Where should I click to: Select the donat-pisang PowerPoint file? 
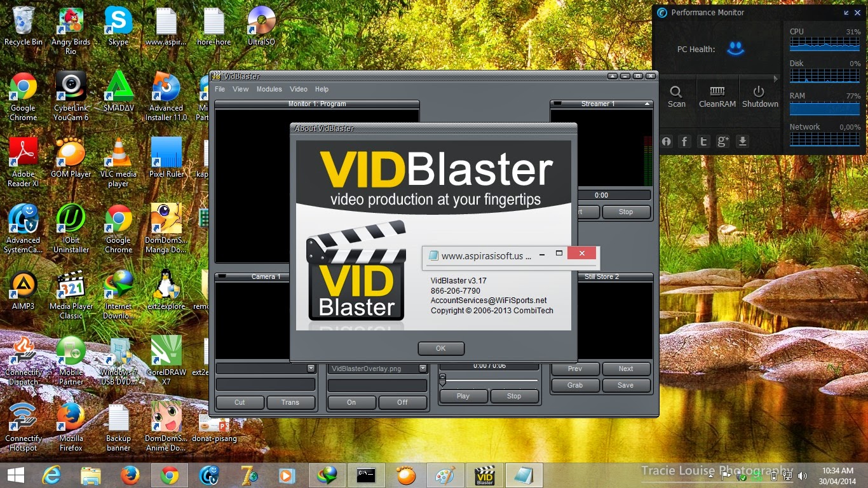[x=214, y=428]
